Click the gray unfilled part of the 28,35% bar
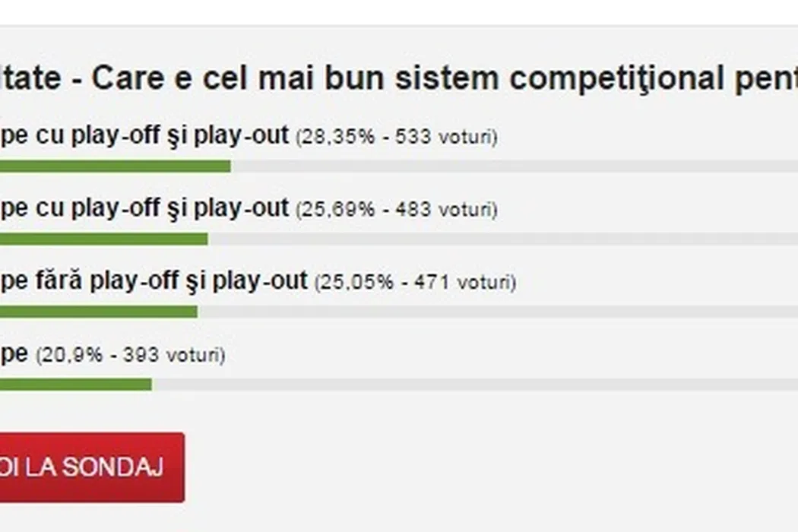798x532 pixels. click(509, 166)
